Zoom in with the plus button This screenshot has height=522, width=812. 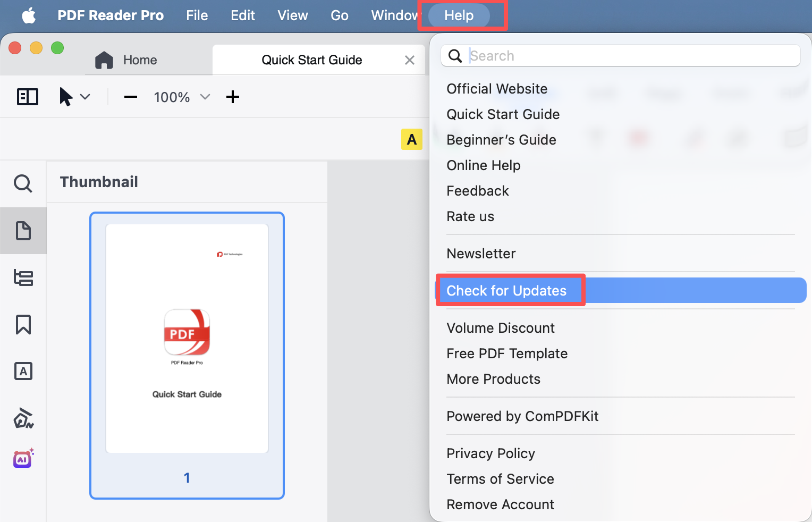click(x=232, y=97)
